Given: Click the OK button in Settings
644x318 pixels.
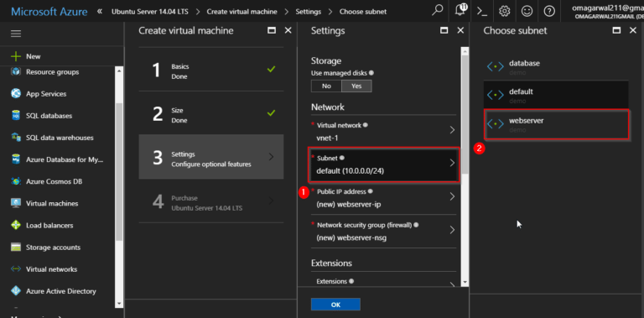Looking at the screenshot, I should click(335, 305).
